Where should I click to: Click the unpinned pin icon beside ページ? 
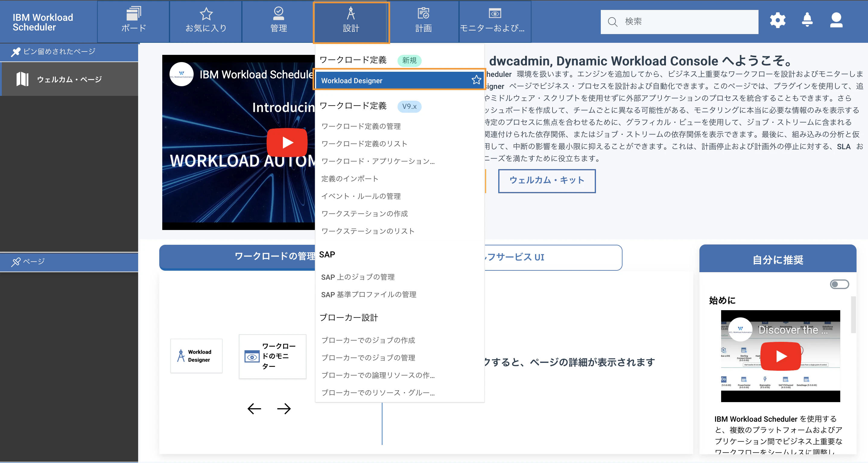15,262
